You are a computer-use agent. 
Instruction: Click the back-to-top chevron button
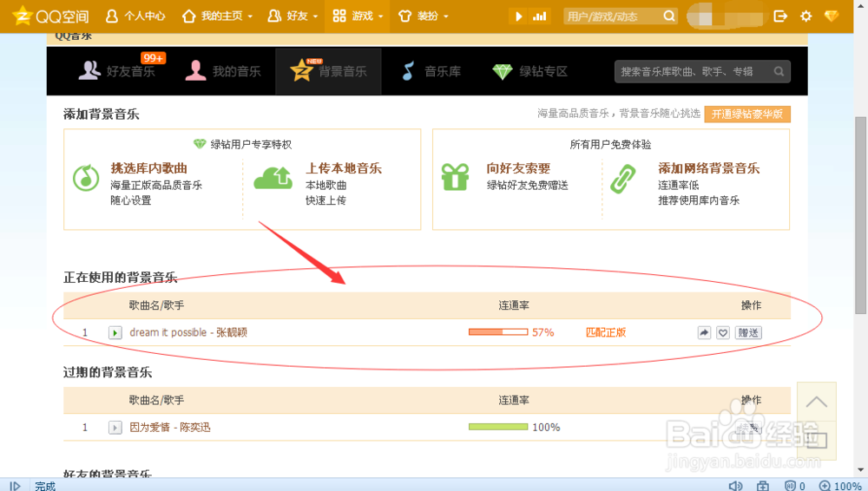817,402
